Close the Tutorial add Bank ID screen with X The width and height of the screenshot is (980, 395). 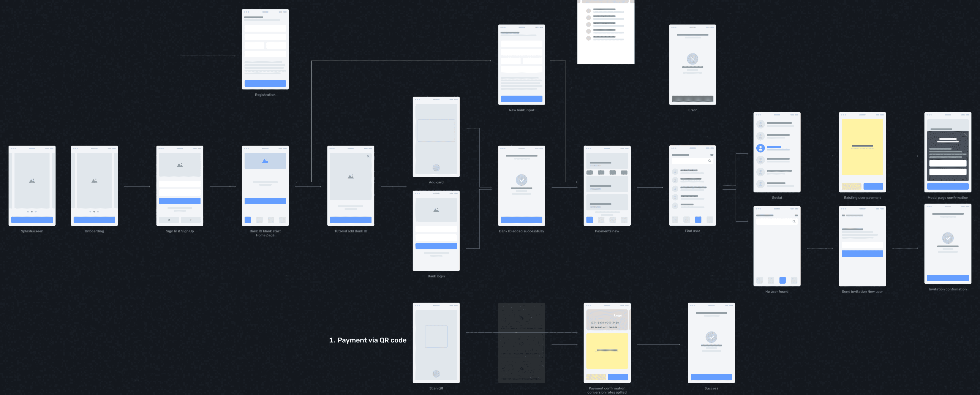(x=368, y=156)
